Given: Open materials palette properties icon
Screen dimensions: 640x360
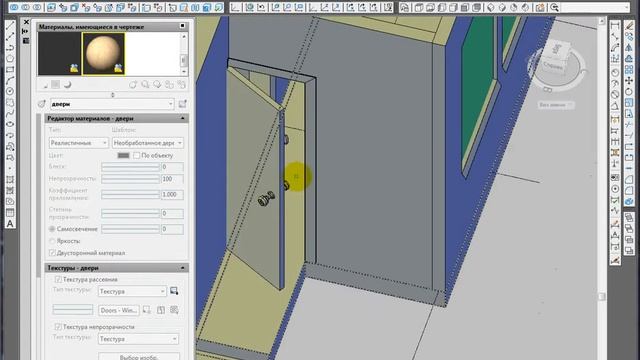Looking at the screenshot, I should [26, 41].
